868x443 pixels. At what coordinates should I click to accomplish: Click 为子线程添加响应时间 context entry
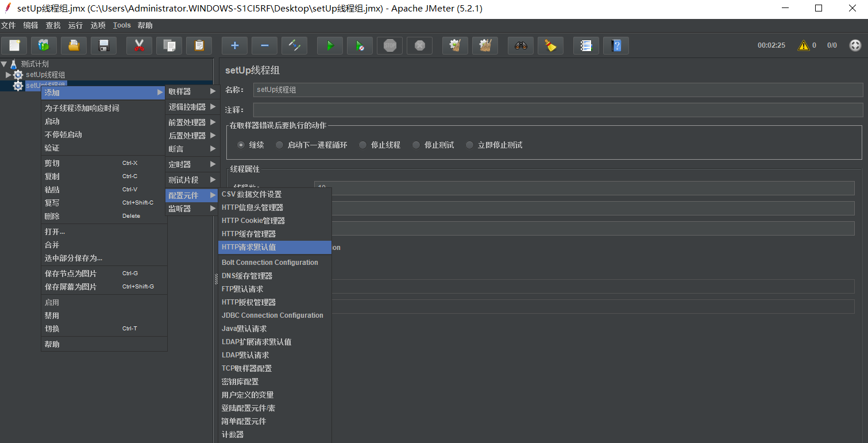coord(104,108)
